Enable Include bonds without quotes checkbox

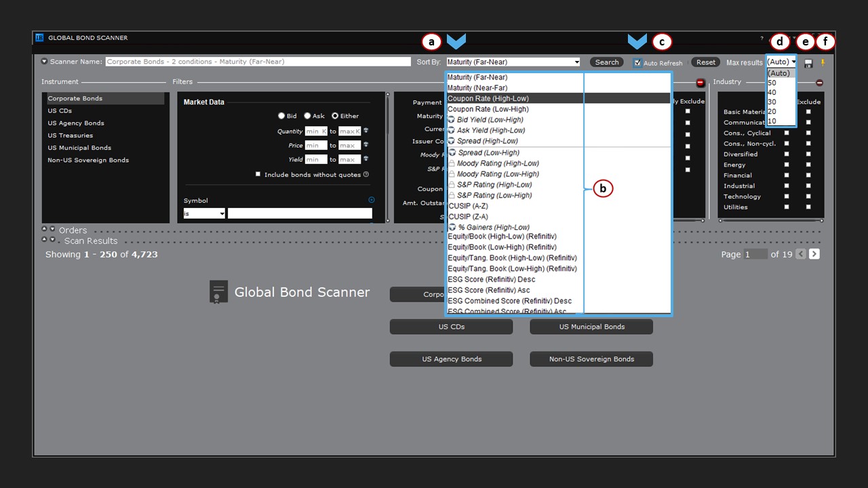pyautogui.click(x=258, y=174)
